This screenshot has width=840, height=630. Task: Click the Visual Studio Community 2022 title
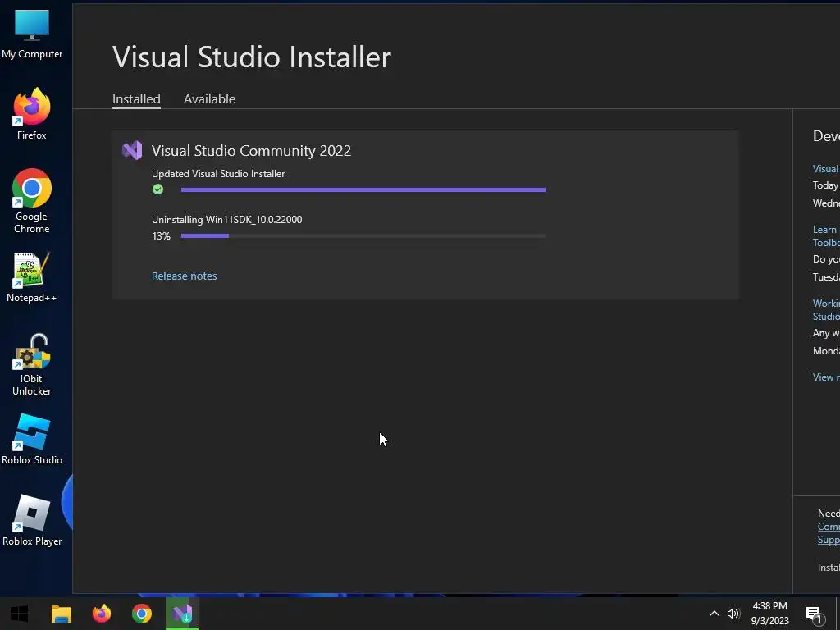251,151
